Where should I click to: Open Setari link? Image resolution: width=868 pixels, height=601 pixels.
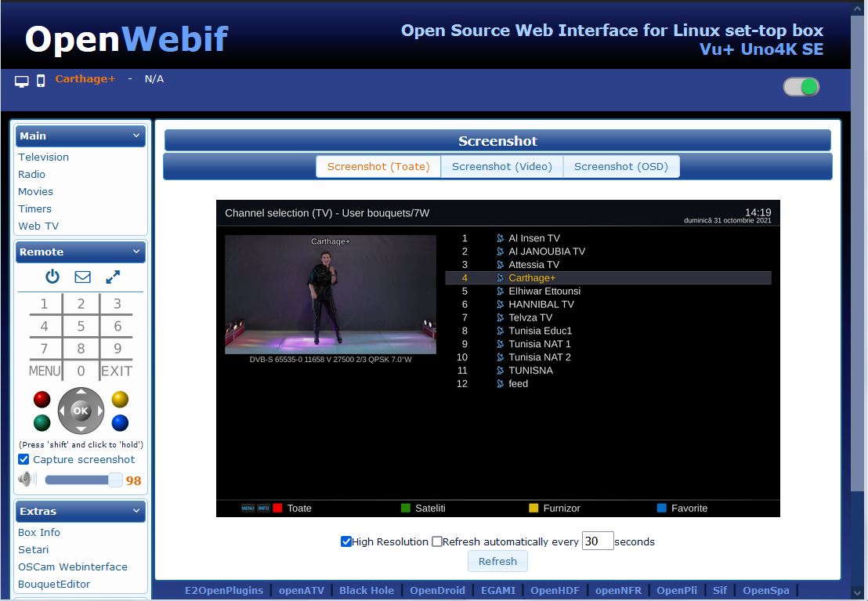point(33,549)
